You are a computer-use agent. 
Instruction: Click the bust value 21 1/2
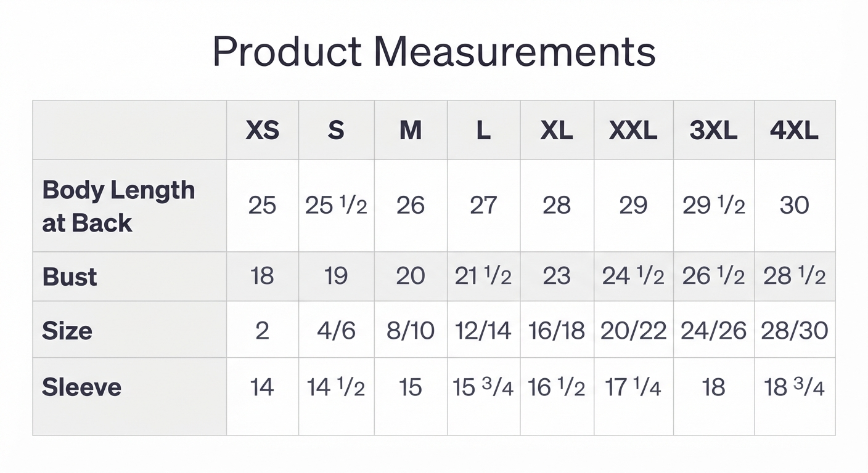coord(483,276)
